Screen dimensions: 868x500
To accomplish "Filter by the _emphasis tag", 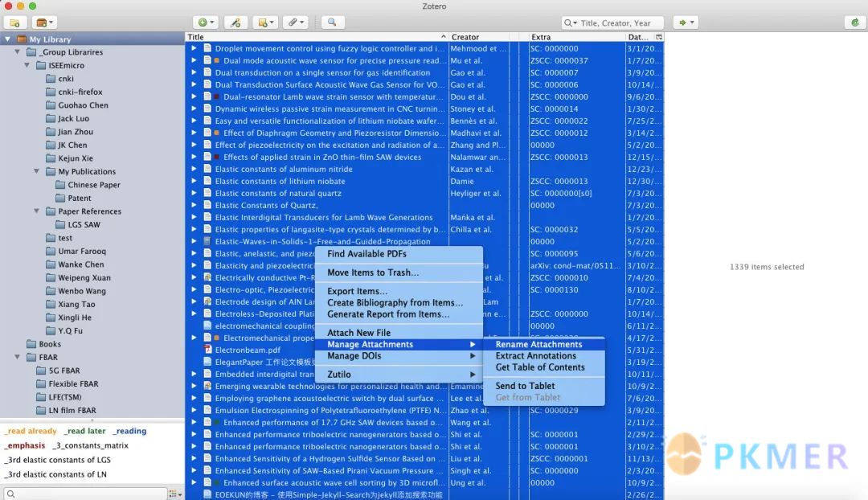I will click(x=25, y=445).
